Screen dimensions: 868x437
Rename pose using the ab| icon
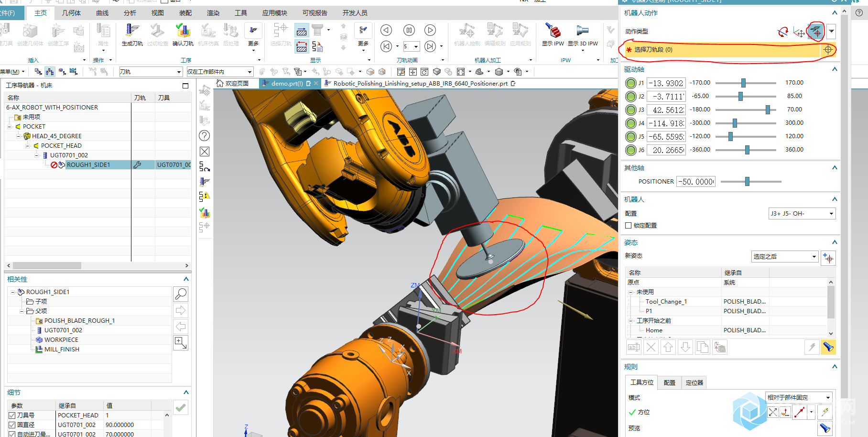click(634, 348)
